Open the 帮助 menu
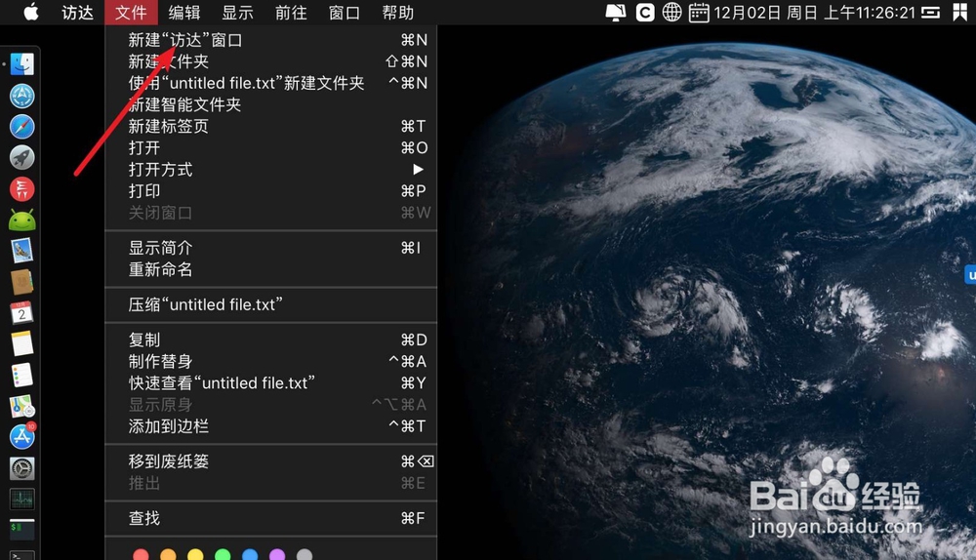The image size is (976, 560). tap(398, 13)
